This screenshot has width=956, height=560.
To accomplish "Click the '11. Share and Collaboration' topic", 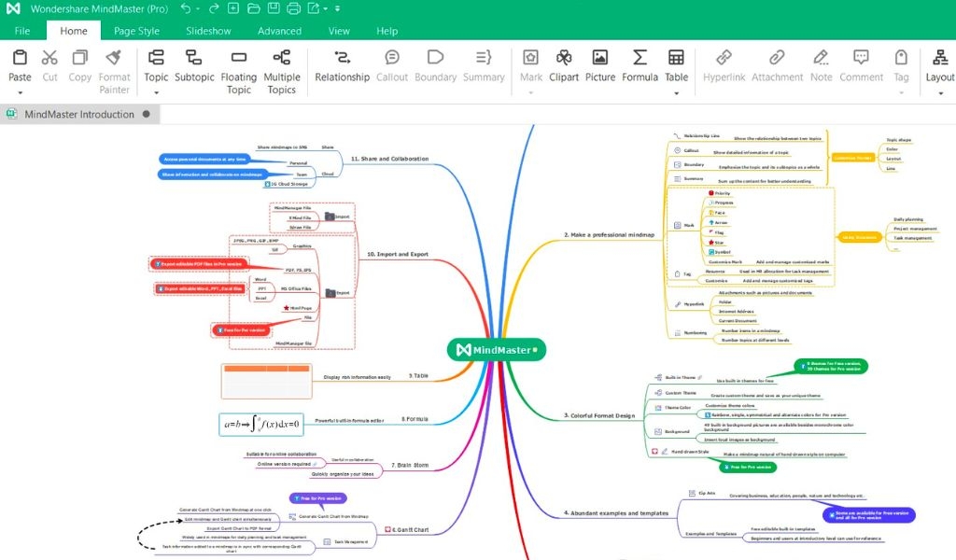I will (389, 159).
